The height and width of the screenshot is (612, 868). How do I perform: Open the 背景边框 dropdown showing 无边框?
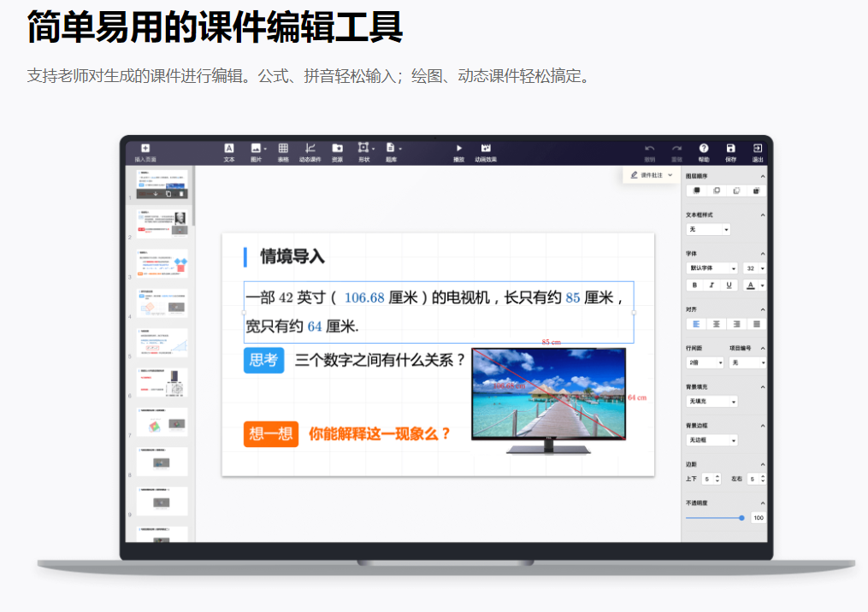712,440
